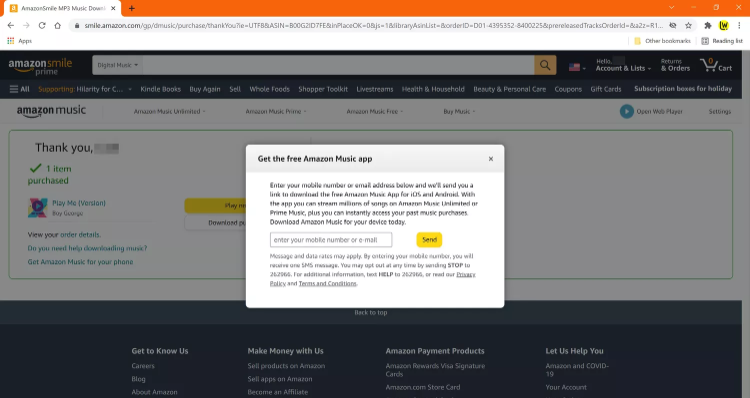Click the Play Me album art thumbnail
Image resolution: width=750 pixels, height=398 pixels.
pos(37,208)
